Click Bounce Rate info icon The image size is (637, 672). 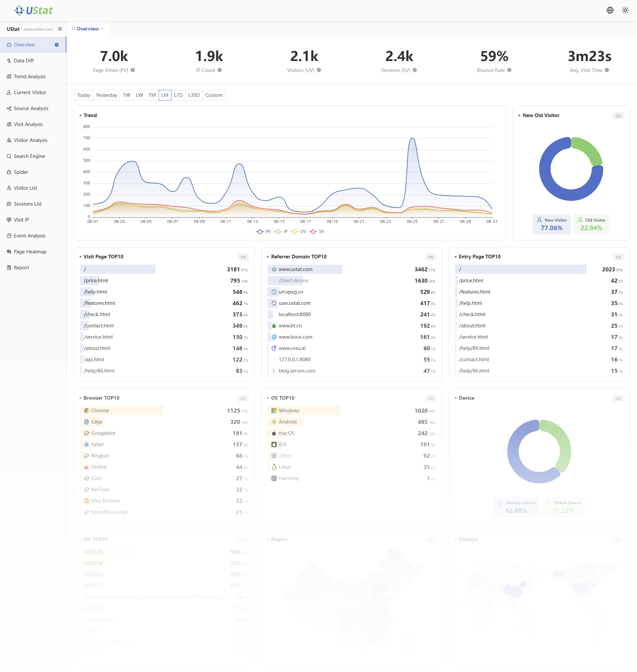tap(509, 70)
